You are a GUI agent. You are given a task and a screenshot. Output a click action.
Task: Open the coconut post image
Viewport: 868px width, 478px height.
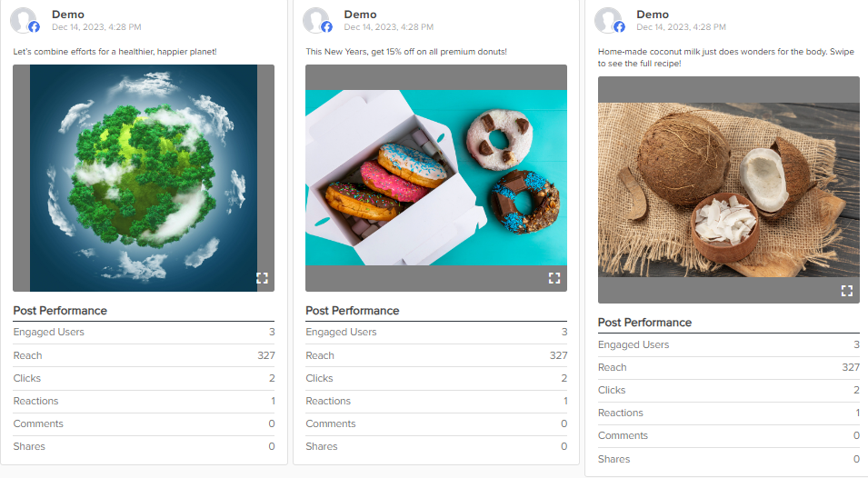[729, 190]
